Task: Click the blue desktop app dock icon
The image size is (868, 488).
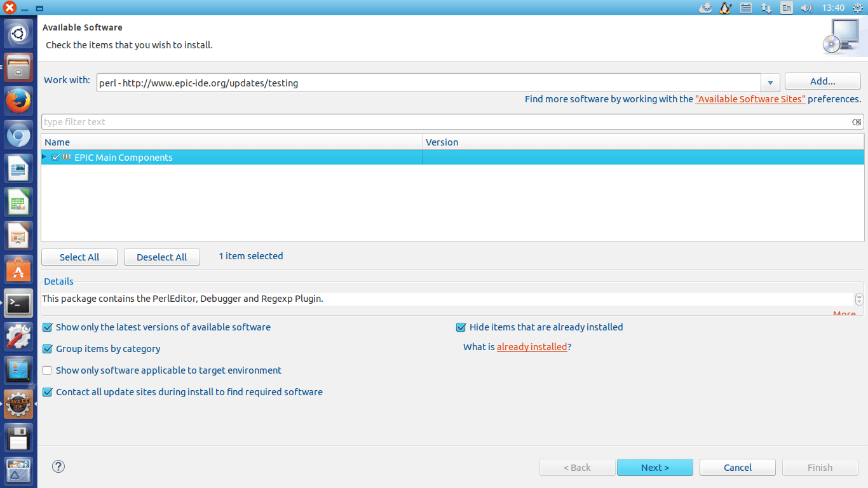Action: tap(18, 370)
